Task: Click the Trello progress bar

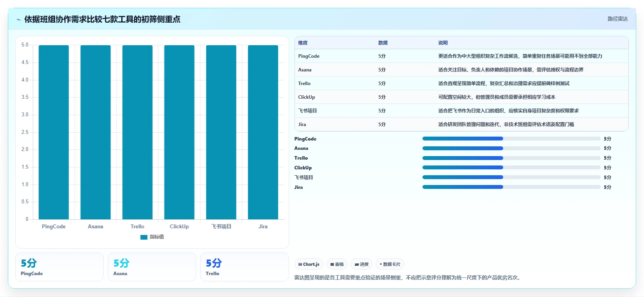Action: coord(511,158)
